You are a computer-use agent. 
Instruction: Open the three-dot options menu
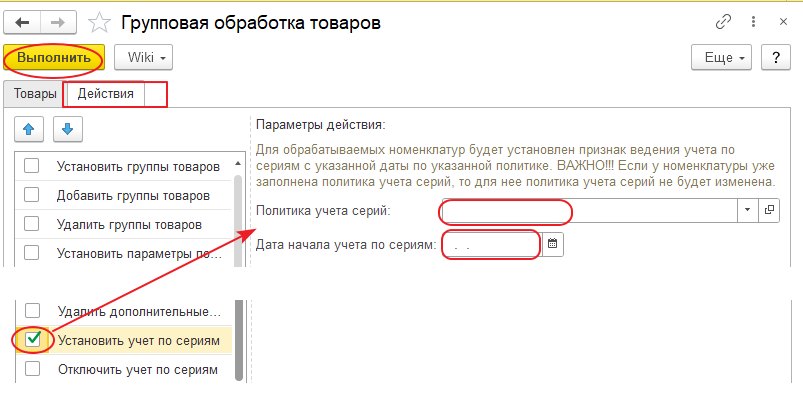[753, 22]
